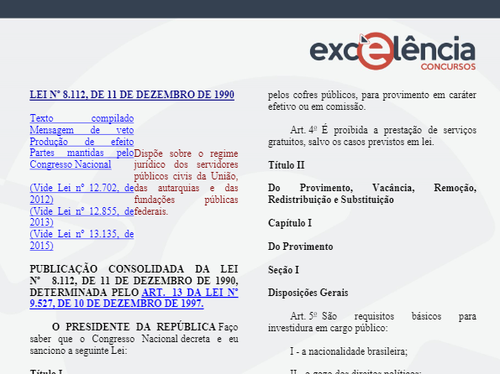
Task: Click the red 'Dispõe sobre o regime' summary text
Action: pyautogui.click(x=186, y=182)
